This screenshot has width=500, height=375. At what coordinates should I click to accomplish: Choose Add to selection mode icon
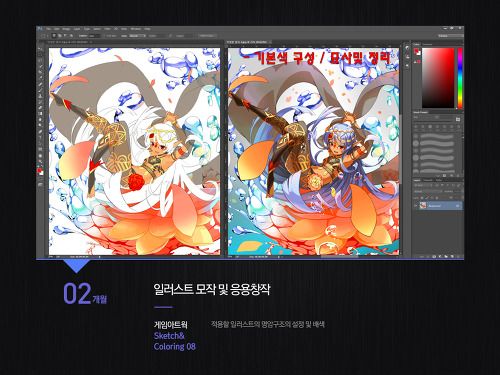60,35
